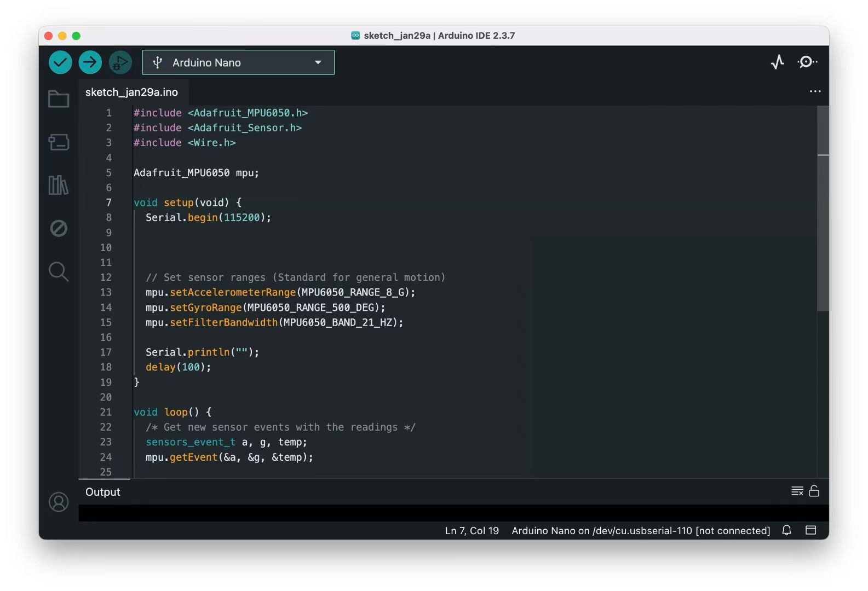
Task: Click the '#include <Adafruit_MPU6050.h>' line
Action: point(221,113)
